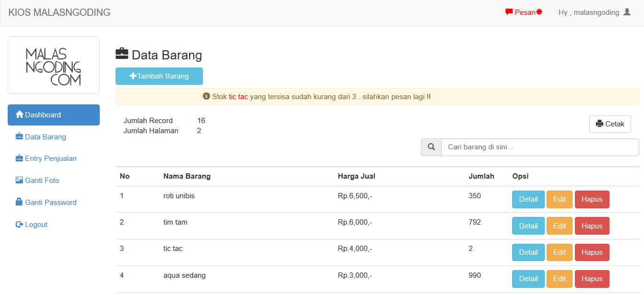Click the KIOS MALASNGODING brand link

coord(59,12)
